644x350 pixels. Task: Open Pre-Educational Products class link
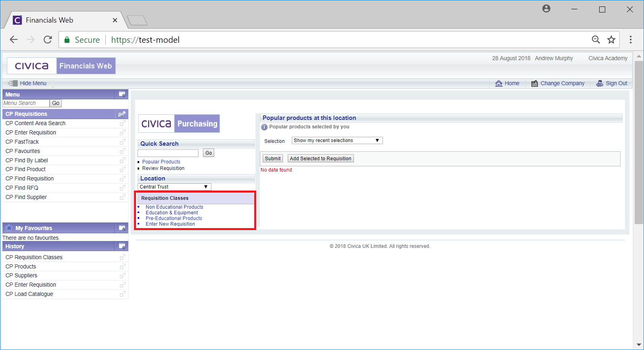pos(174,218)
